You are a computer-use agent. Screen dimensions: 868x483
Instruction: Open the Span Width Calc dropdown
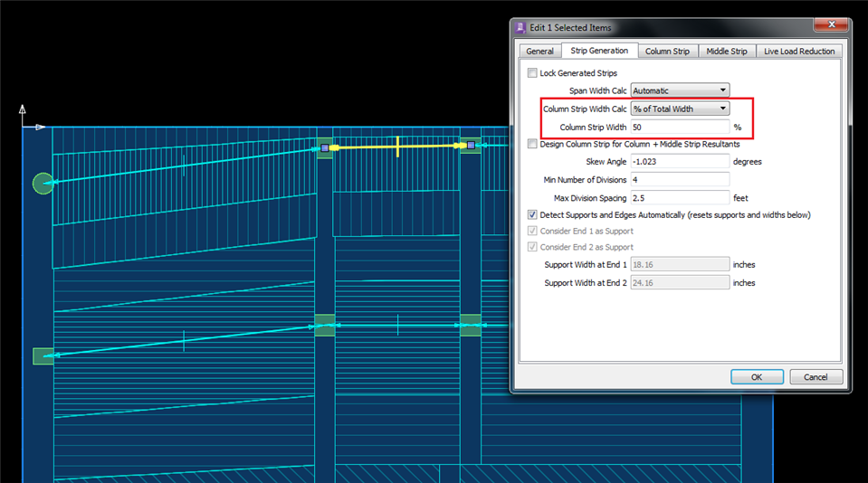[x=680, y=90]
